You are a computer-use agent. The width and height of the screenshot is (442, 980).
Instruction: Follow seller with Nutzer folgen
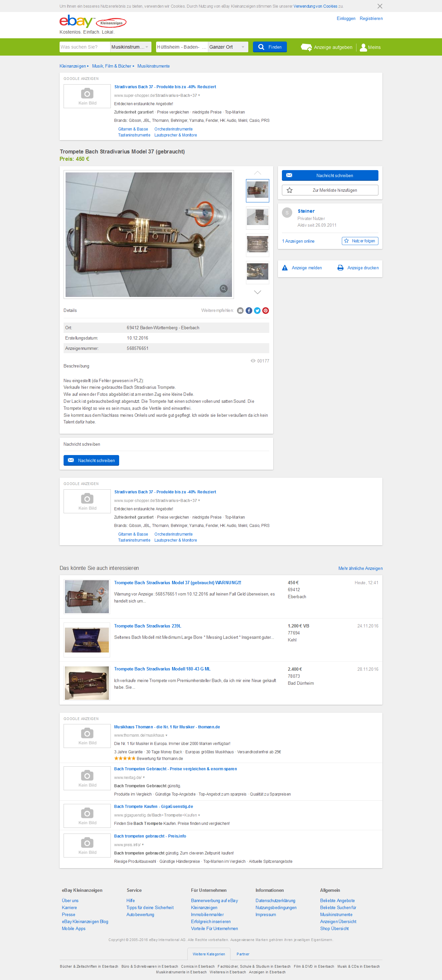[x=360, y=241]
